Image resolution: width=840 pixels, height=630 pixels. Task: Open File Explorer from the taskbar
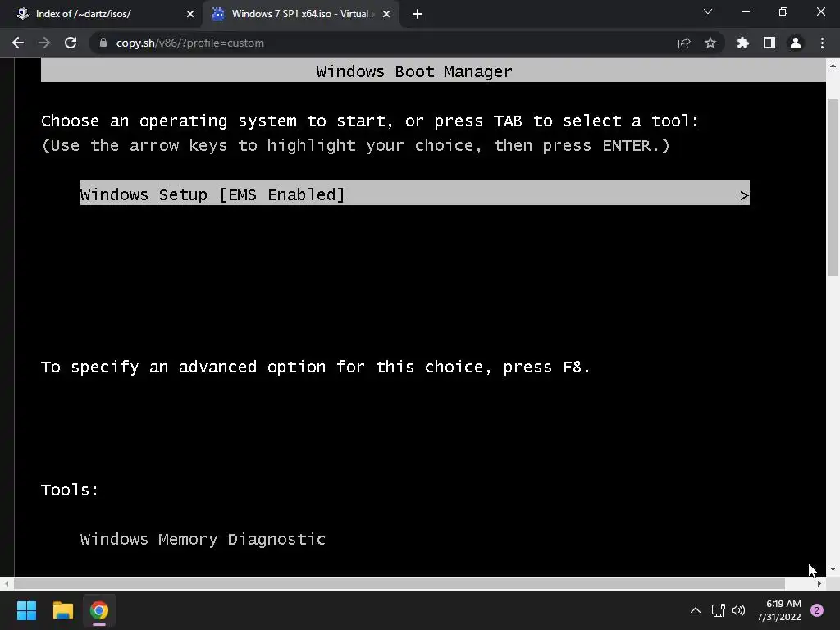[x=62, y=610]
